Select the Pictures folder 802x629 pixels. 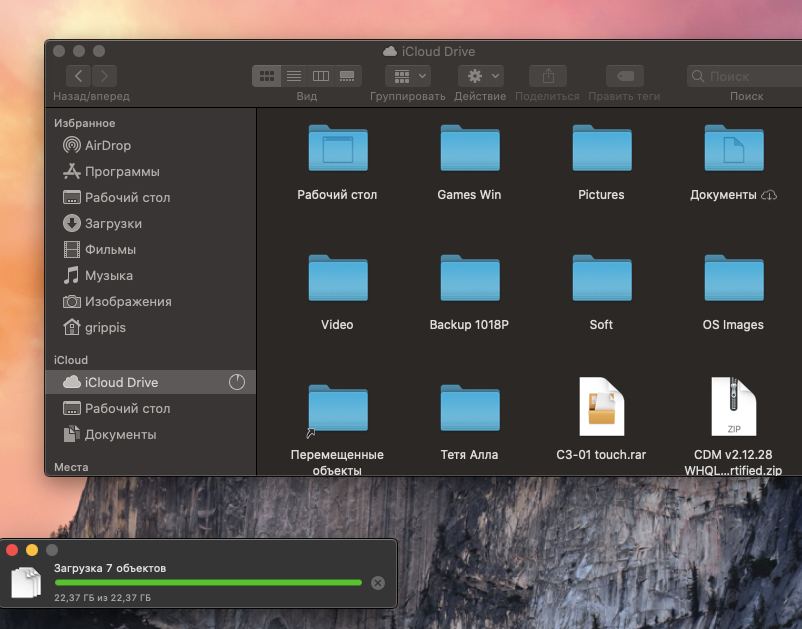click(x=602, y=148)
